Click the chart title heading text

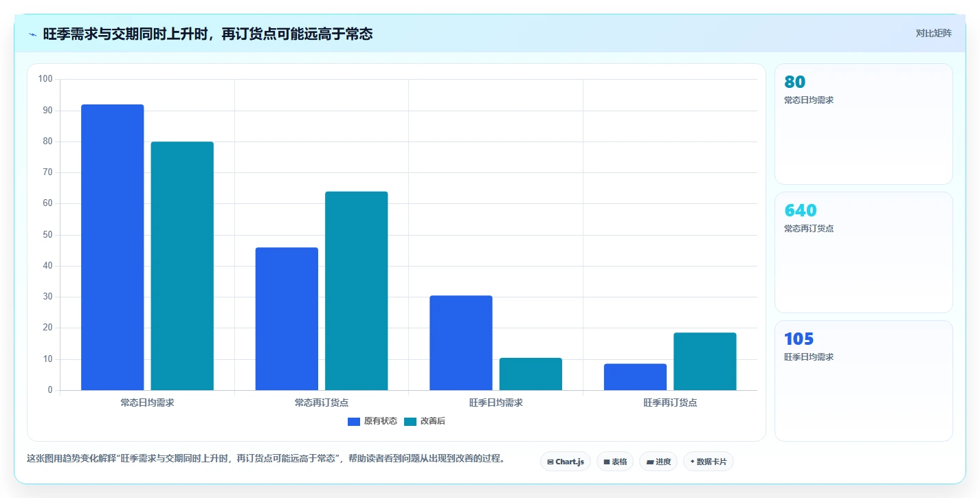coord(208,34)
